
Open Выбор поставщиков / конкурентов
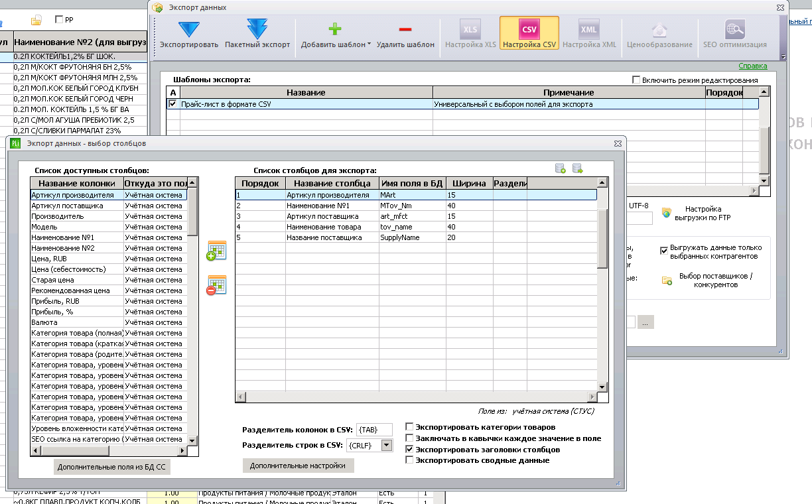pos(709,280)
